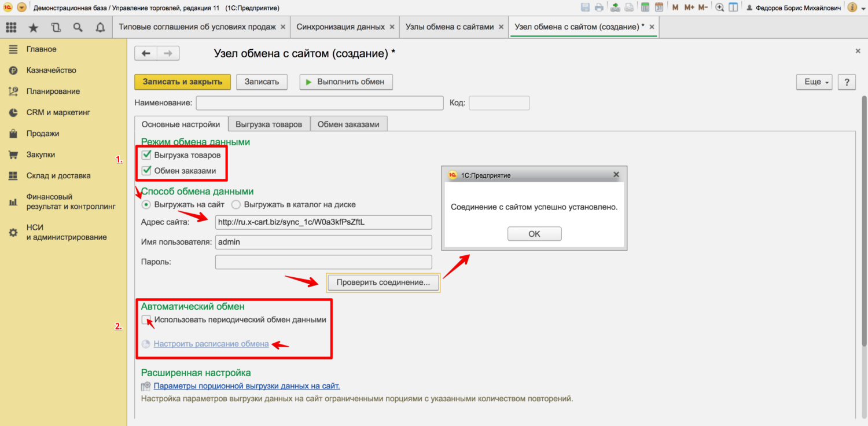868x426 pixels.
Task: Open help question mark button
Action: click(x=847, y=82)
